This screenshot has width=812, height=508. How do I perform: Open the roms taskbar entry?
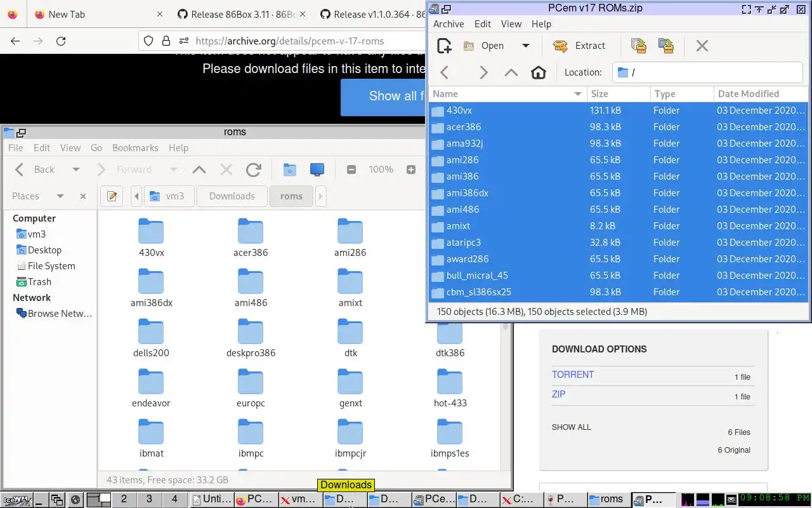tap(609, 499)
